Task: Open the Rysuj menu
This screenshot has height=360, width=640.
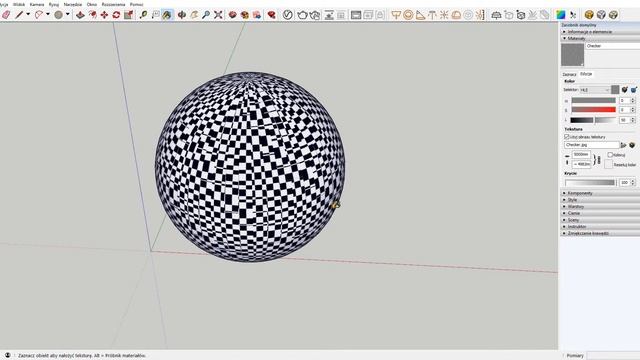Action: tap(54, 4)
